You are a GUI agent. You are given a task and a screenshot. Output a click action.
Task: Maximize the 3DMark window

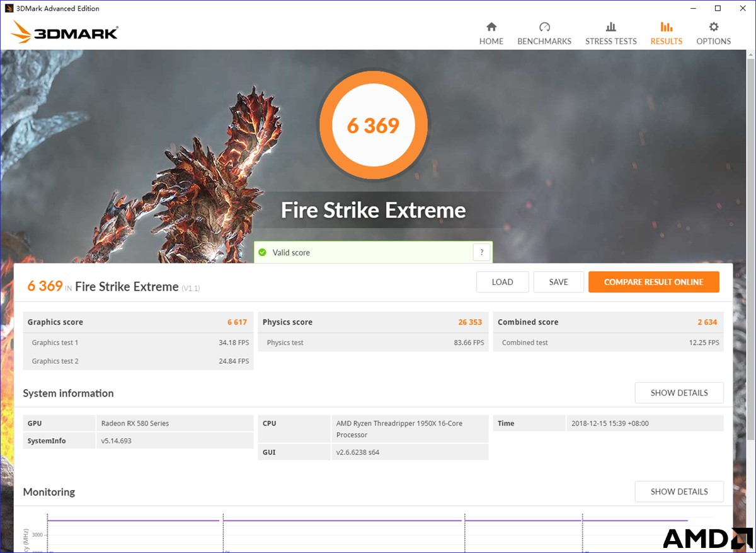click(x=718, y=8)
